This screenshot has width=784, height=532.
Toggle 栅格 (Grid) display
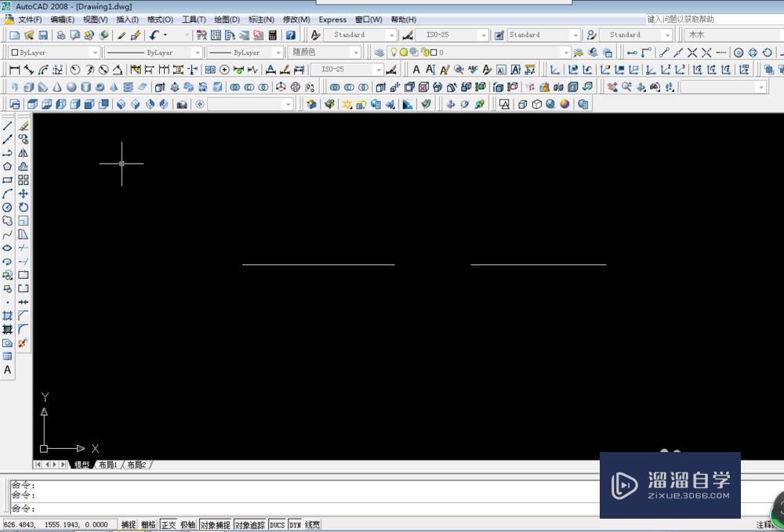147,524
